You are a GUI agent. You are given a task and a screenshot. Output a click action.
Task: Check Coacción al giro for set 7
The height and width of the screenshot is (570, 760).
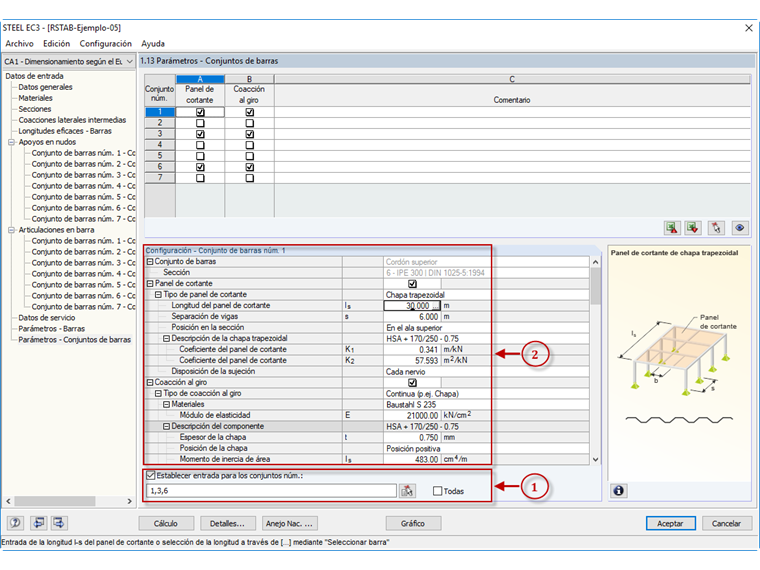tap(250, 178)
